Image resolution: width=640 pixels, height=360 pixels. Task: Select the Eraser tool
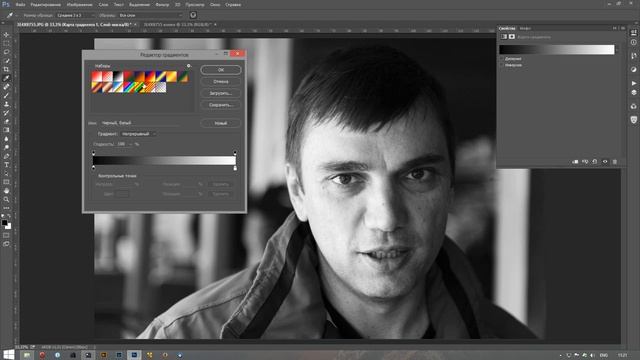6,121
